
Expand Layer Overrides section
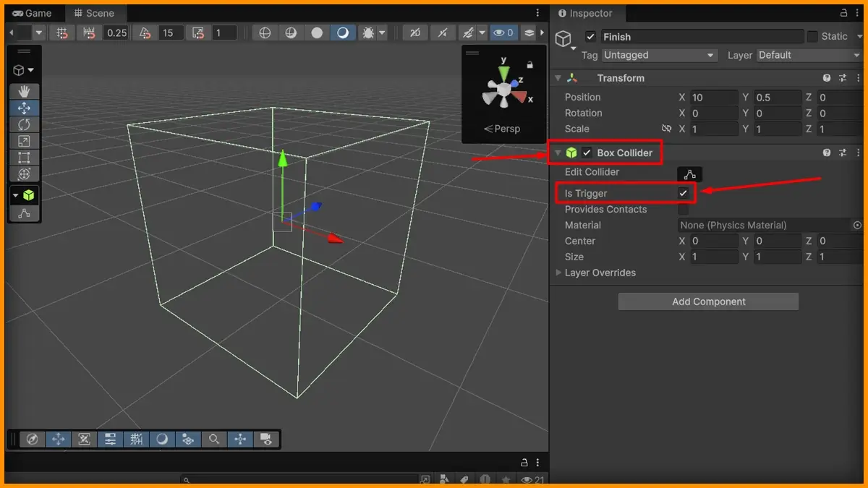[x=558, y=273]
